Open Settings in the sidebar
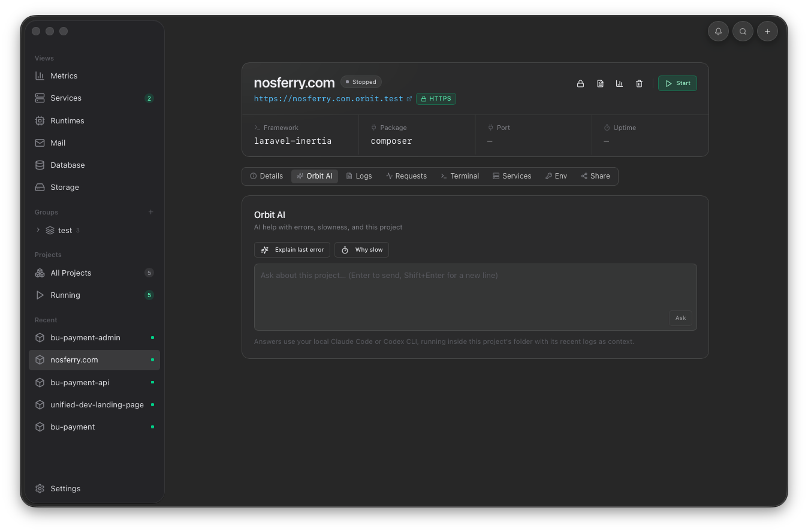Viewport: 808px width, 532px height. pos(94,488)
